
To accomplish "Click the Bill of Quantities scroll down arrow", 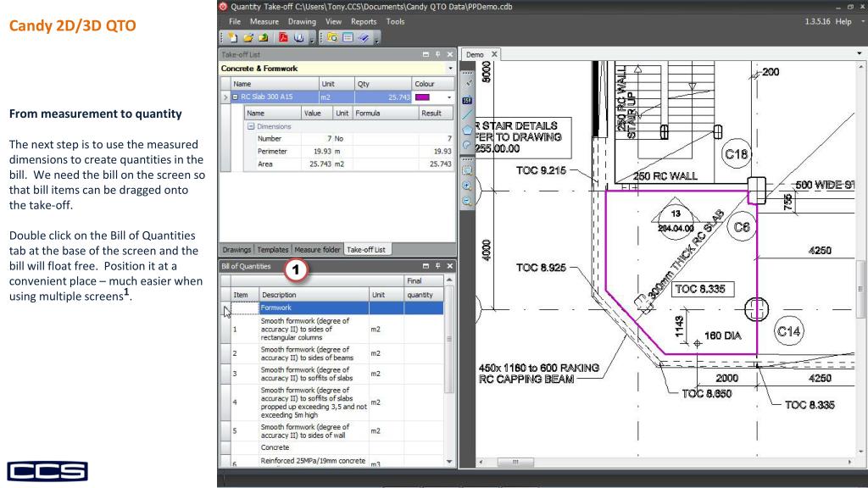I will pos(449,462).
